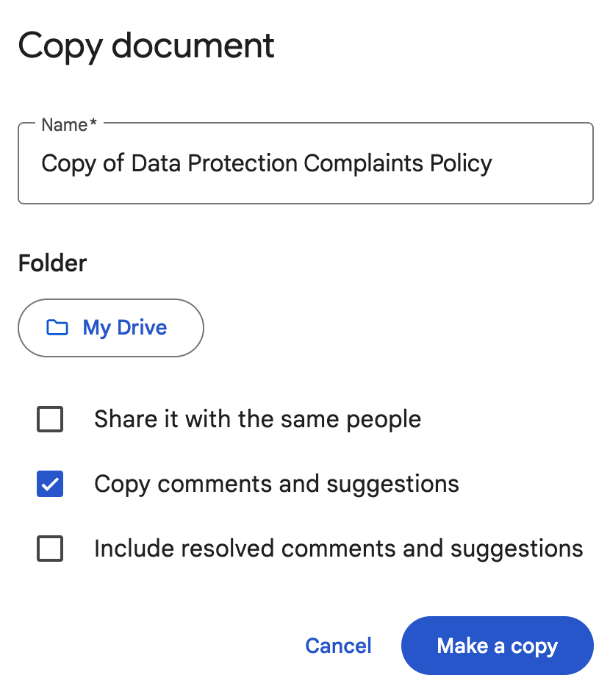Enable Share it with the same people
Screen dimensions: 610x700
click(50, 419)
